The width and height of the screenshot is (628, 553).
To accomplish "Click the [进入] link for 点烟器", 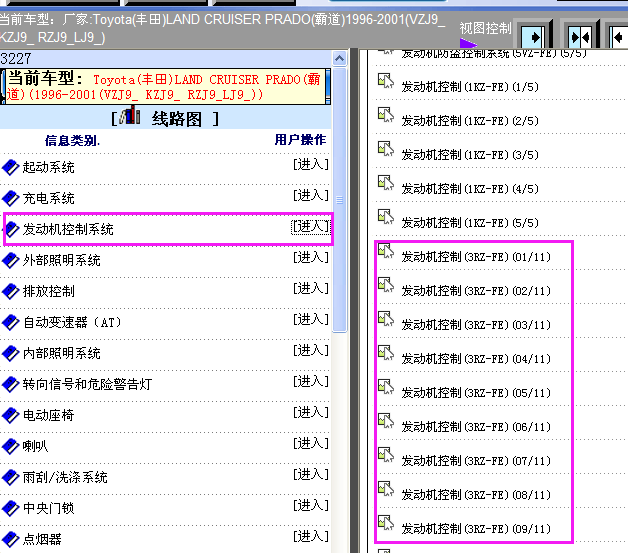I will [311, 537].
